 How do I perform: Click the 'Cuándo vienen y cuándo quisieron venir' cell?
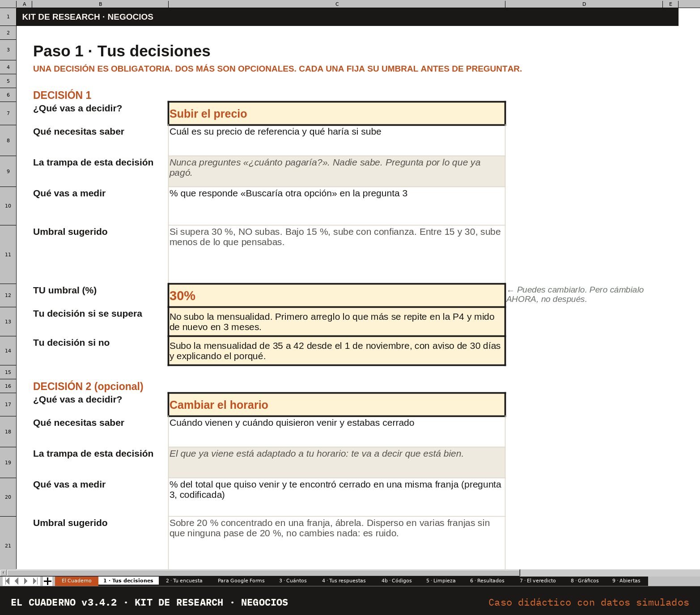pos(337,432)
